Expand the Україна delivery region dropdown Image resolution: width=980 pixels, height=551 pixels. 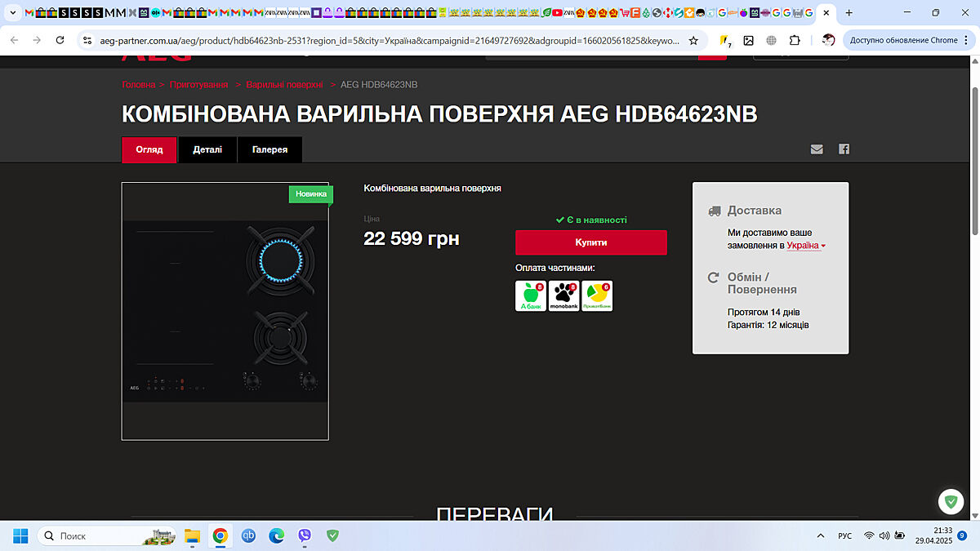tap(806, 246)
